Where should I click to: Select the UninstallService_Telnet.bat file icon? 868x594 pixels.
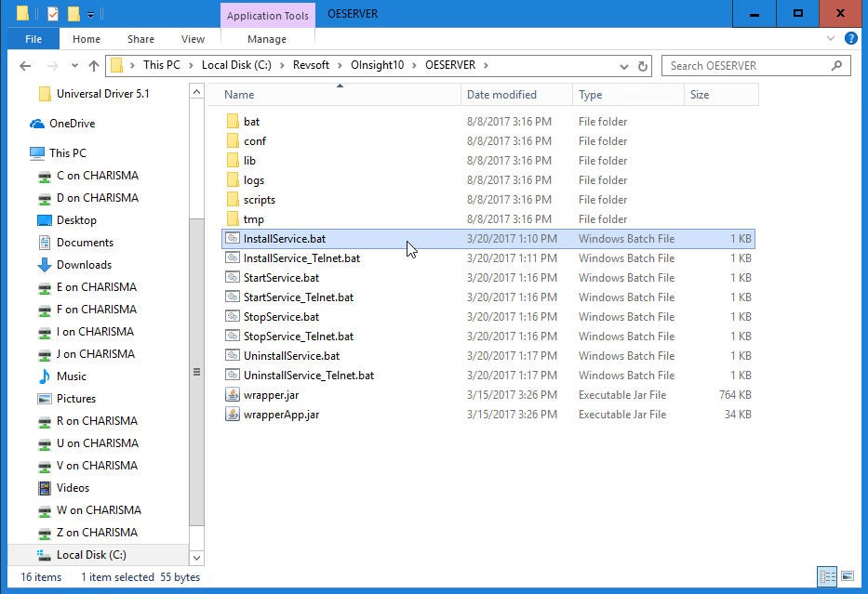(233, 375)
